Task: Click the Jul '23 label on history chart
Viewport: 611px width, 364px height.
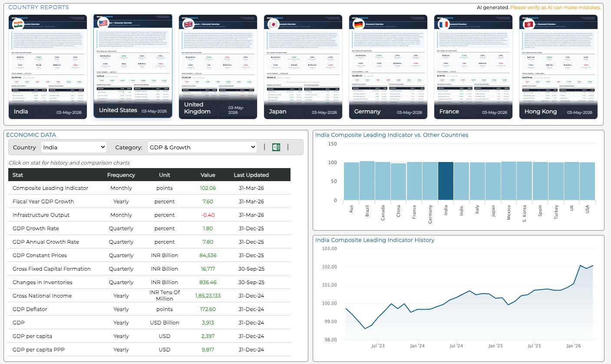Action: point(378,346)
